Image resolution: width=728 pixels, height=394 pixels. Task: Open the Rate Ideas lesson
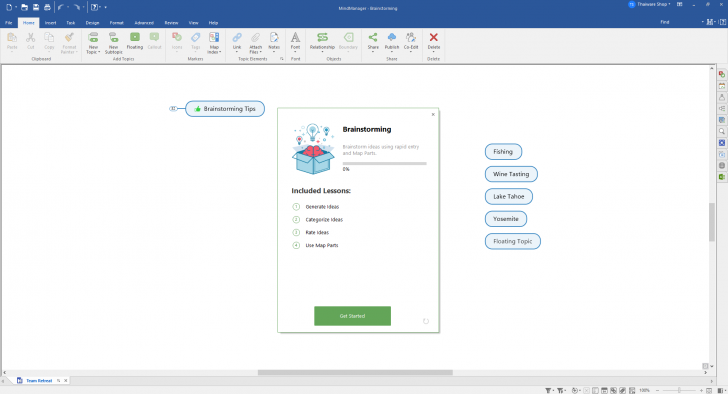[317, 233]
